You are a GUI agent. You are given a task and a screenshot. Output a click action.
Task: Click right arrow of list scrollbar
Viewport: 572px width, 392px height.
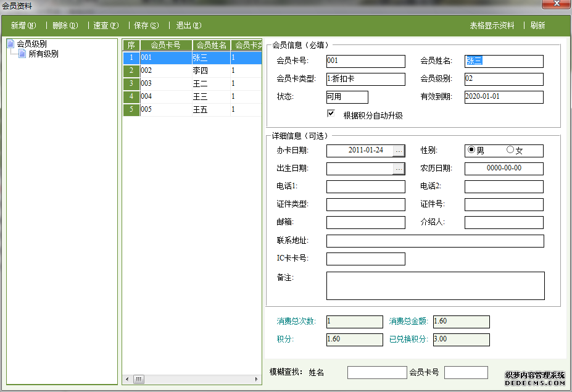(x=257, y=379)
